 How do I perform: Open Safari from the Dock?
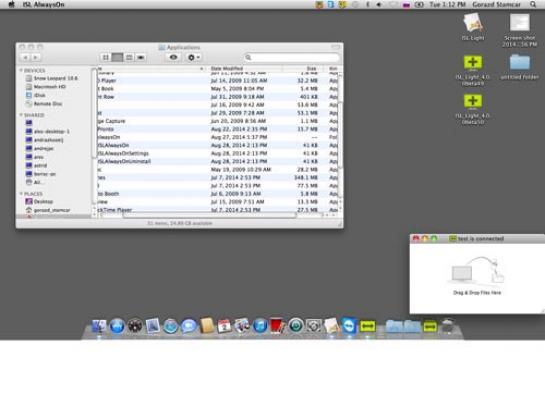[x=171, y=326]
